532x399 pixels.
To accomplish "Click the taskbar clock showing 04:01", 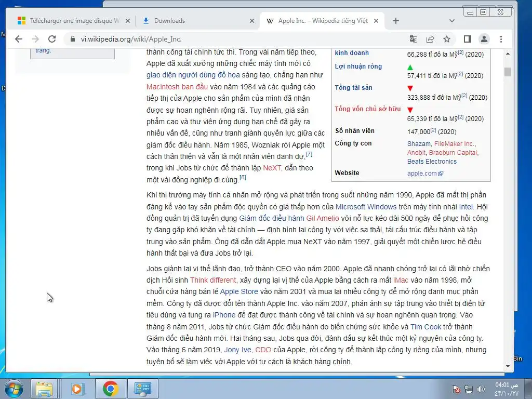I will [x=507, y=389].
